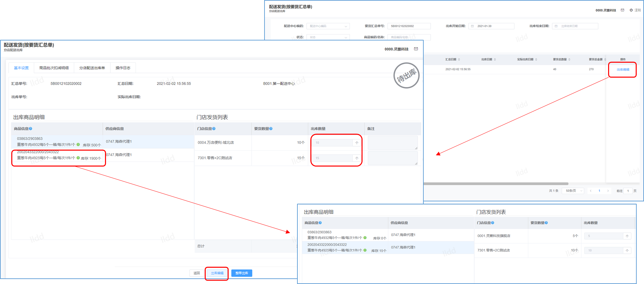Image resolution: width=644 pixels, height=284 pixels.
Task: Click the green status icon on the 重葱牛肉4932 row, front window
Action: tap(78, 145)
